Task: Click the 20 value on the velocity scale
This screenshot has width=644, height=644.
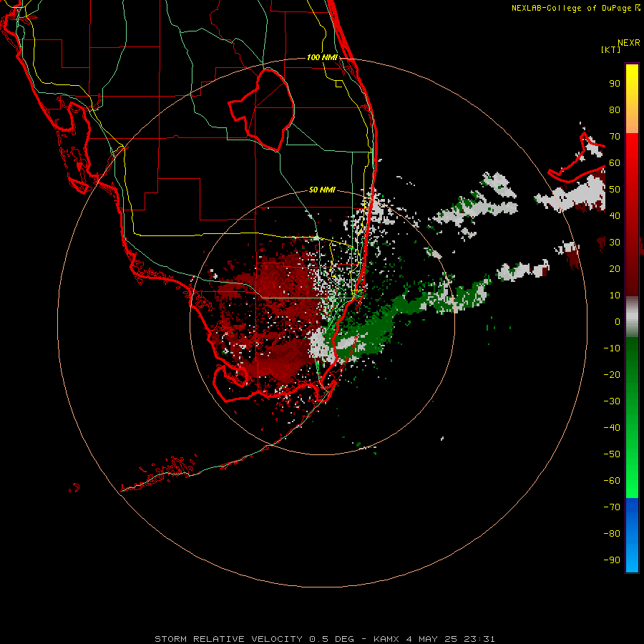Action: click(615, 268)
